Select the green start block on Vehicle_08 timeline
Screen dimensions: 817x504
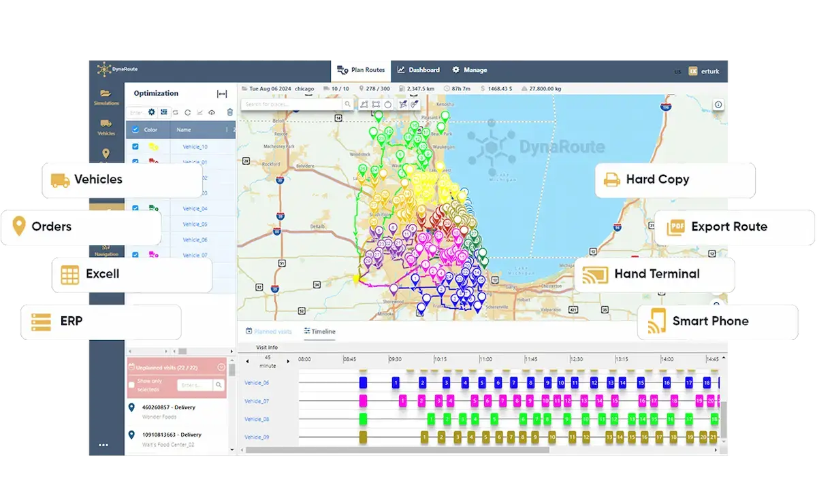click(363, 419)
